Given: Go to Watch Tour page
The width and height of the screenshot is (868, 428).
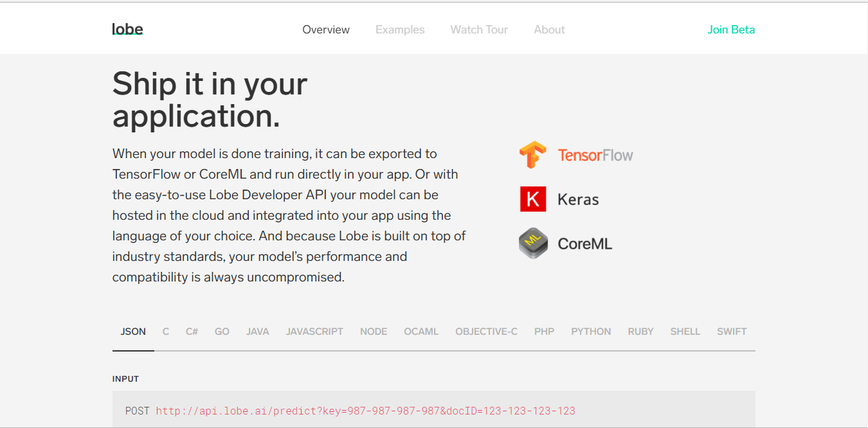Looking at the screenshot, I should [x=479, y=30].
